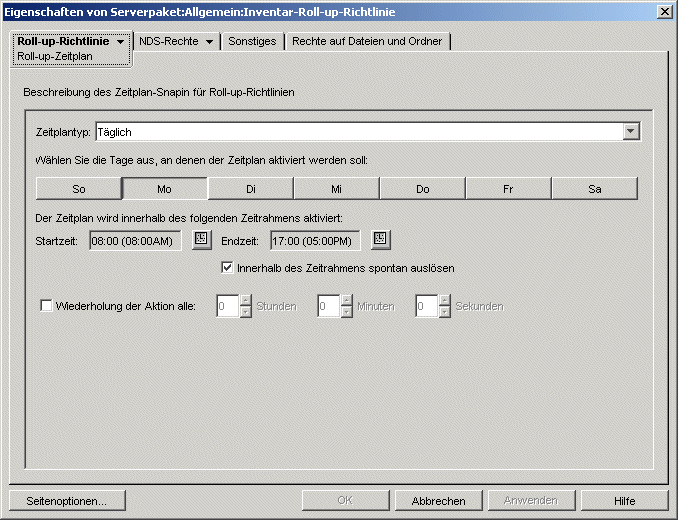Click the Abbrechen button
The width and height of the screenshot is (678, 520).
click(x=438, y=501)
